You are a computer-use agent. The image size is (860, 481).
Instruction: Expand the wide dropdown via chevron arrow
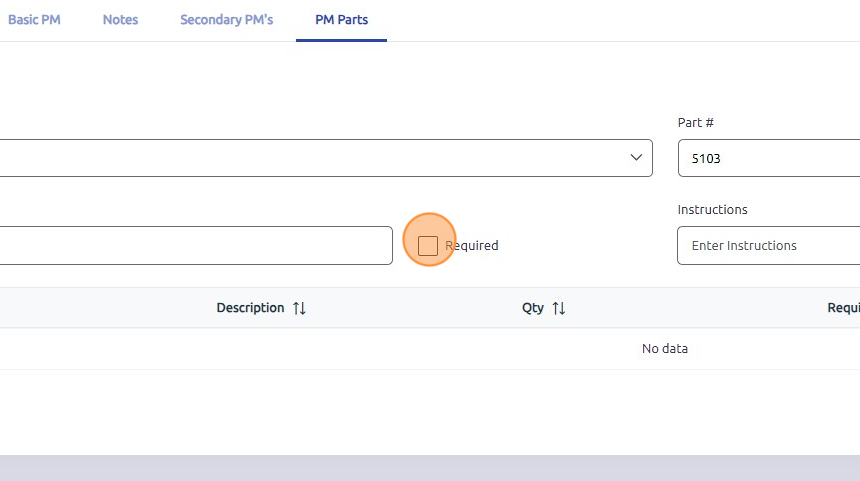pyautogui.click(x=636, y=158)
